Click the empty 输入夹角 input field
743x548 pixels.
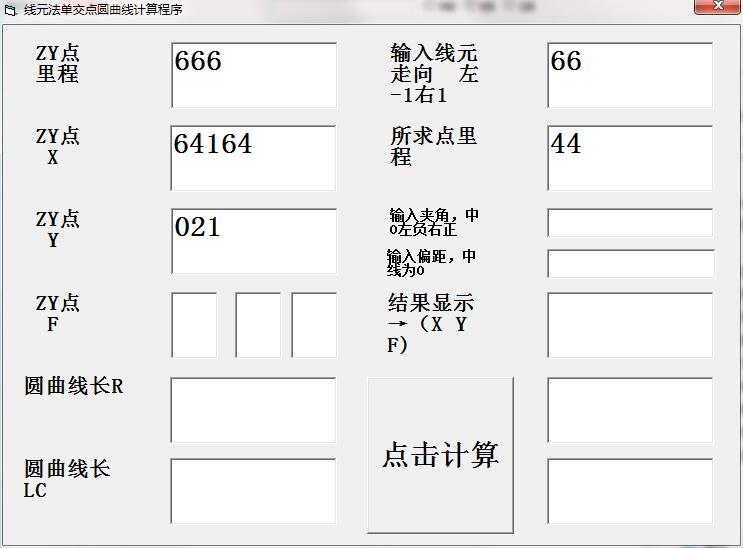point(630,222)
